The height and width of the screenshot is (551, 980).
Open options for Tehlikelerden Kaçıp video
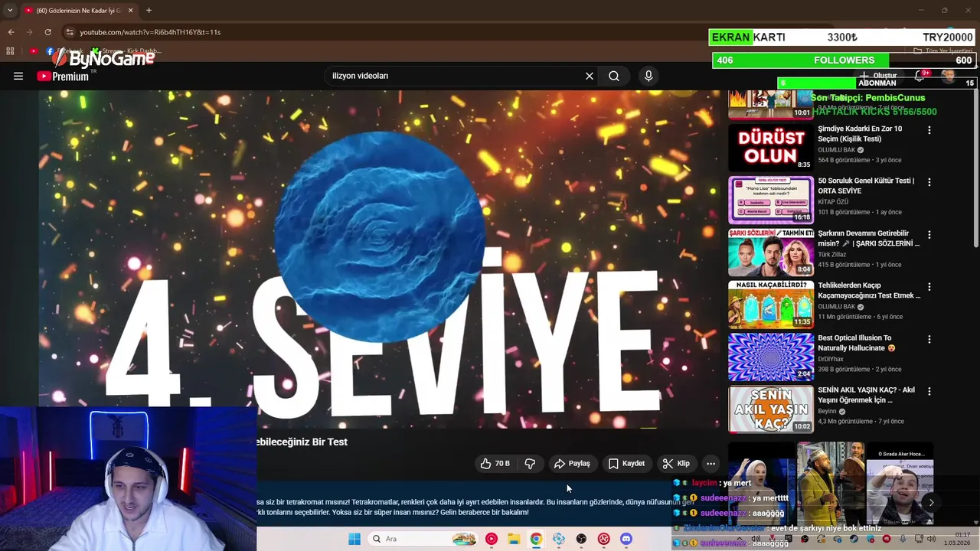pos(929,287)
